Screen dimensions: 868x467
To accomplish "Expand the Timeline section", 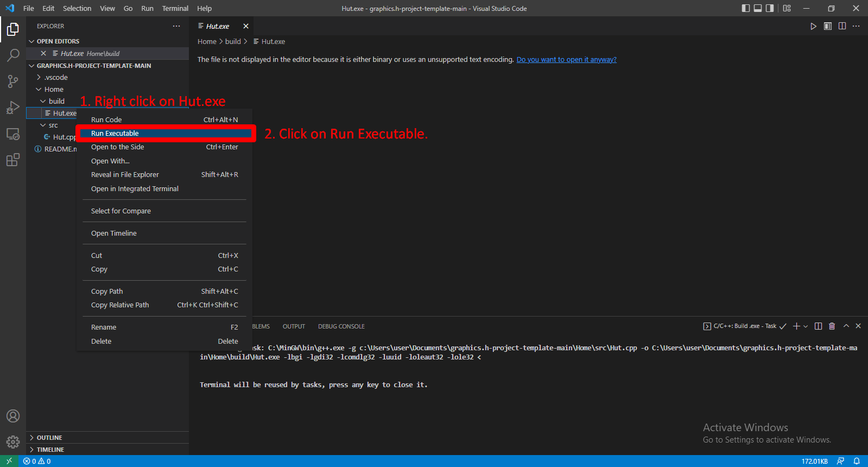I will [x=107, y=450].
